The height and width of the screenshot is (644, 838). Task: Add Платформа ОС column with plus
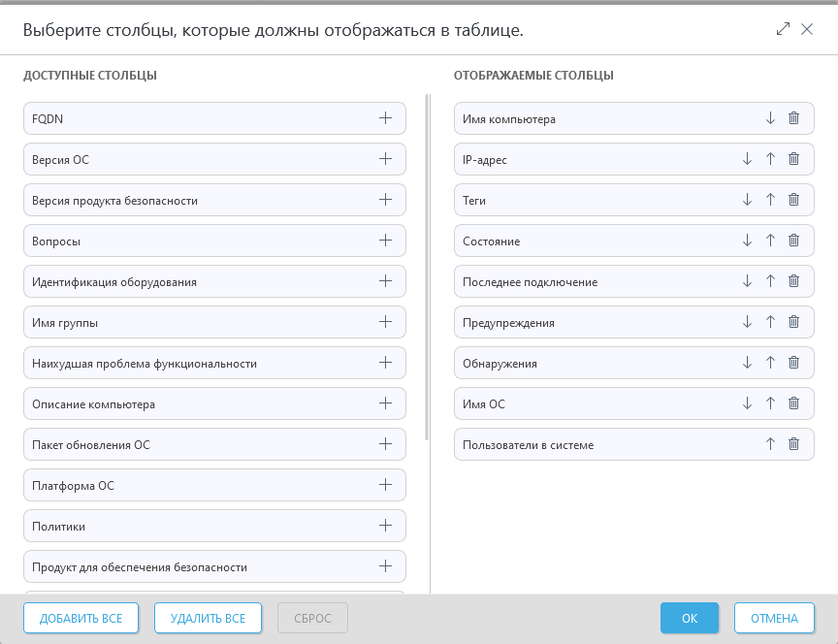pyautogui.click(x=385, y=485)
